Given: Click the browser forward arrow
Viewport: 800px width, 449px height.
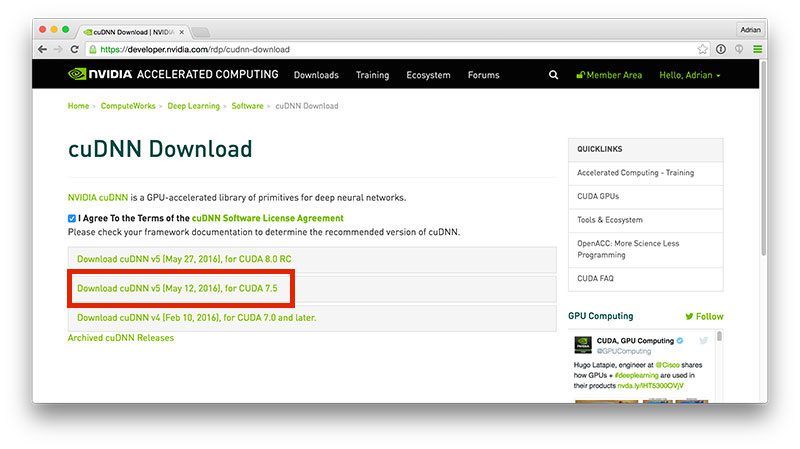Looking at the screenshot, I should tap(58, 49).
